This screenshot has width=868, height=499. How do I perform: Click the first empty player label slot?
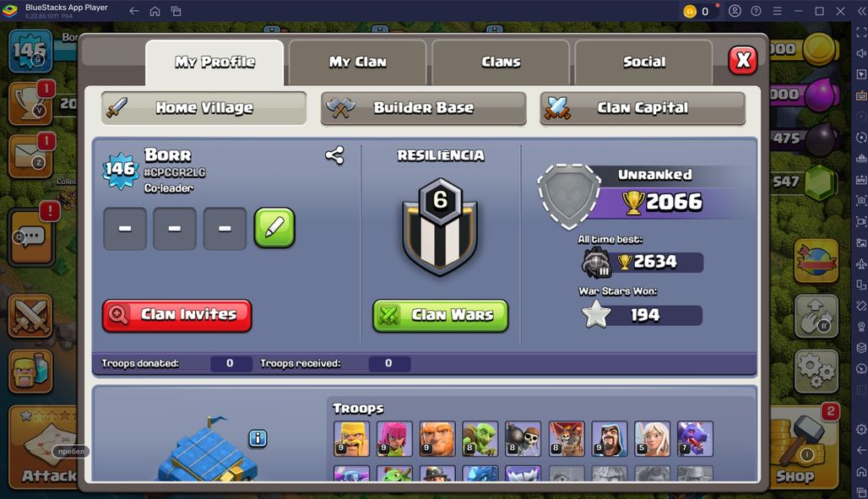[125, 228]
